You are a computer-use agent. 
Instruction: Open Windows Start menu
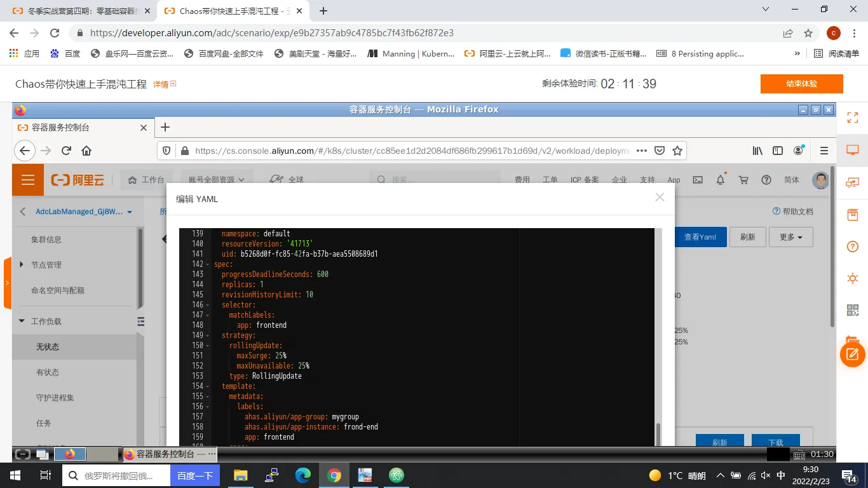(15, 475)
